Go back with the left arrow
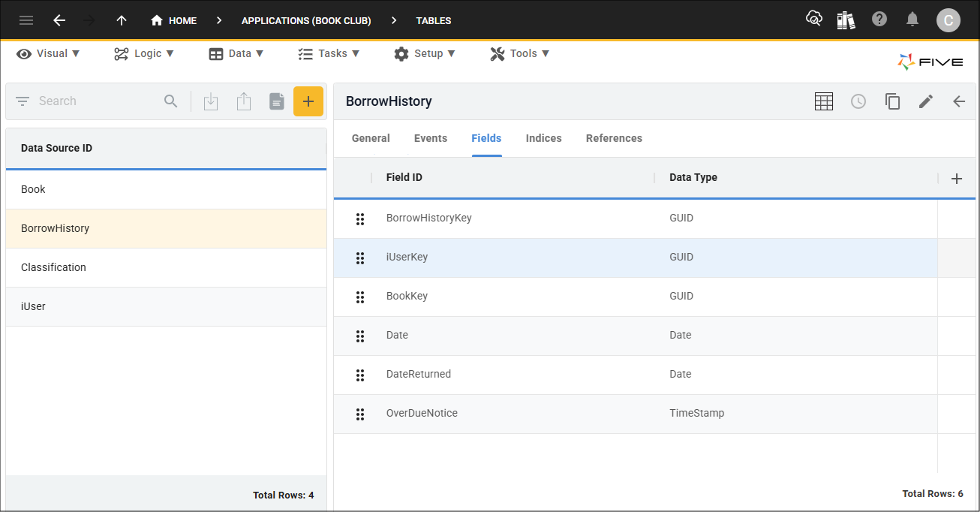 pyautogui.click(x=59, y=20)
